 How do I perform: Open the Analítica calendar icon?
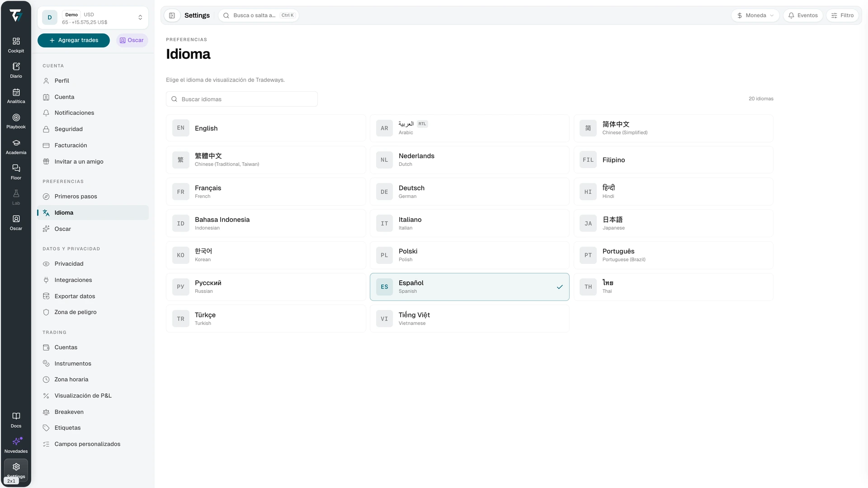click(16, 92)
